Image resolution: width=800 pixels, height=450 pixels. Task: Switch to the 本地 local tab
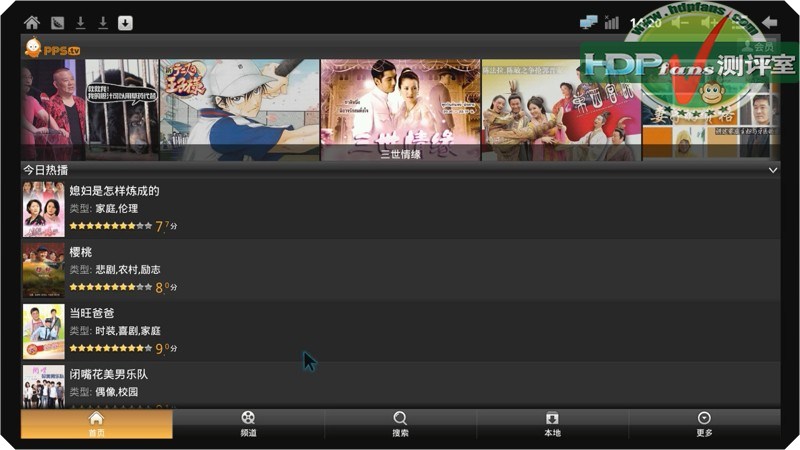(x=553, y=424)
